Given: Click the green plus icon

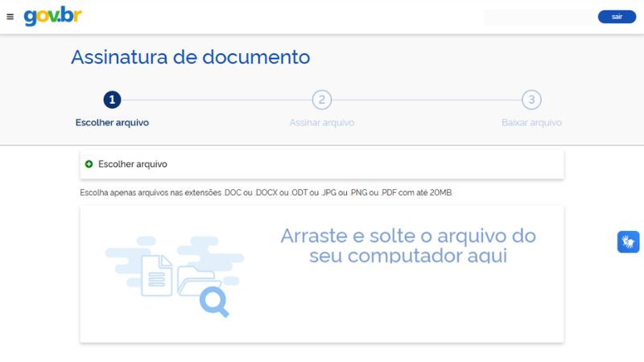Looking at the screenshot, I should pyautogui.click(x=89, y=164).
